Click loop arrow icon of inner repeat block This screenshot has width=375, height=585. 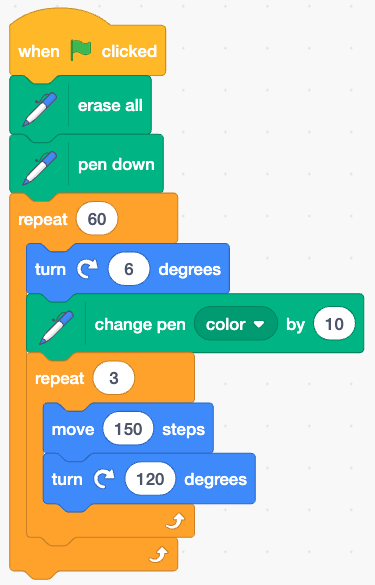coord(175,521)
